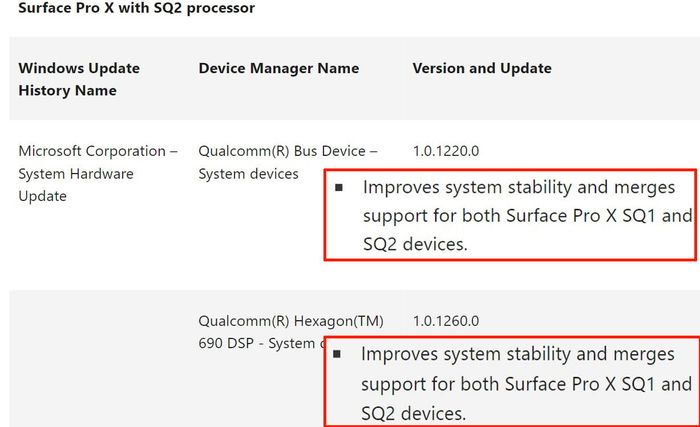Click "System Hardware Update" in the first column
The image size is (700, 427).
pyautogui.click(x=79, y=185)
